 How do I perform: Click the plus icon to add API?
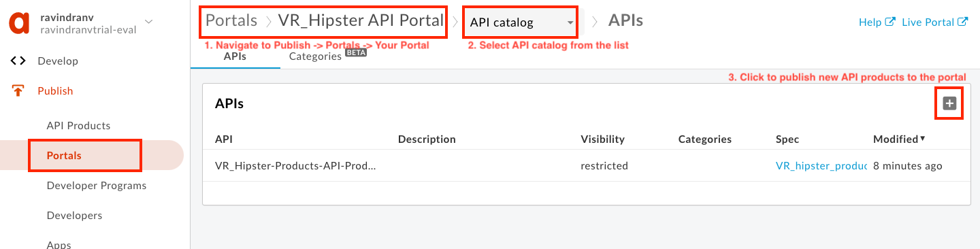coord(949,103)
